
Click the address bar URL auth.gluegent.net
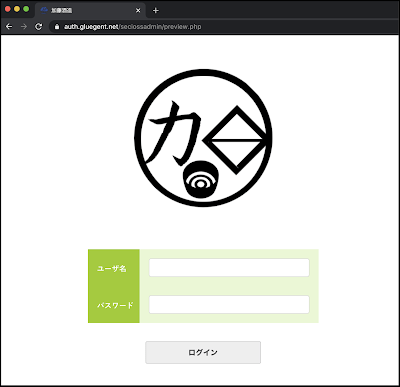coord(133,27)
